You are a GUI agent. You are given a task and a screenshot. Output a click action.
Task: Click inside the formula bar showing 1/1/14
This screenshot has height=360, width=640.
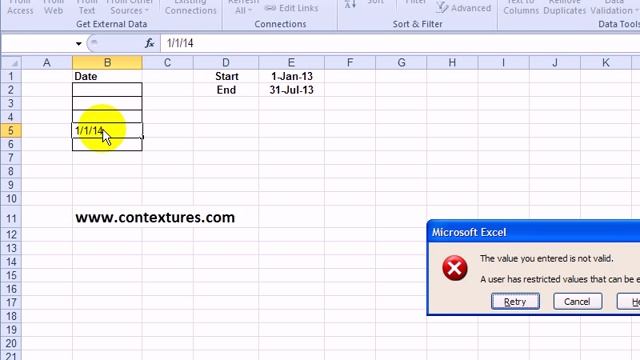pyautogui.click(x=400, y=43)
